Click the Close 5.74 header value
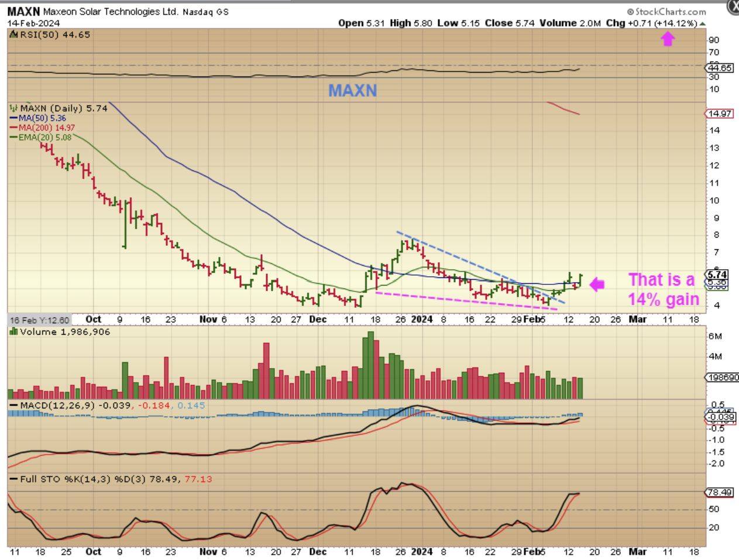Screen dimensions: 739x560 click(x=510, y=23)
